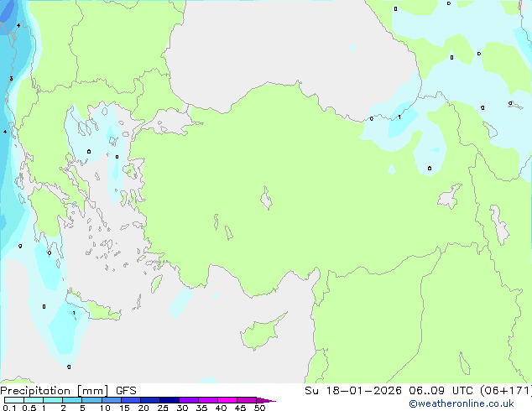
Task: Click the '40' legend scale label
Action: (x=221, y=408)
